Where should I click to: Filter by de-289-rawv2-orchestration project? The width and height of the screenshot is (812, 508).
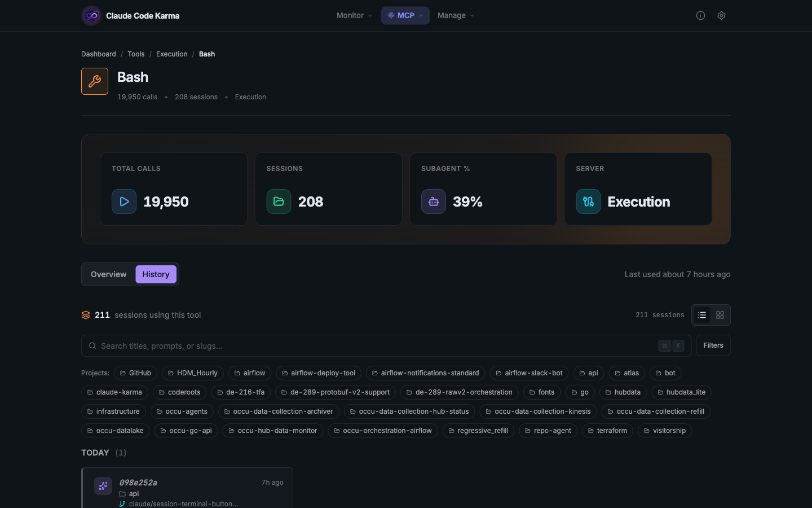[x=460, y=392]
